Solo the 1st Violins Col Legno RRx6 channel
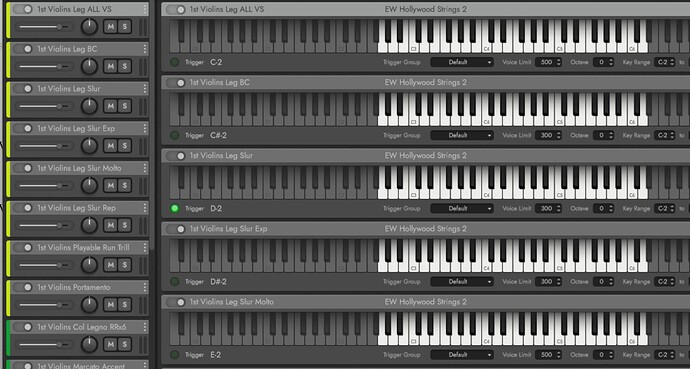The width and height of the screenshot is (690, 369). tap(125, 344)
